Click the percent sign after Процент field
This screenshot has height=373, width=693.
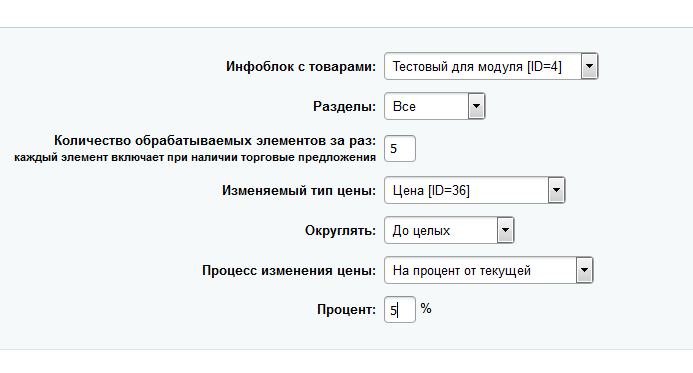tap(426, 308)
